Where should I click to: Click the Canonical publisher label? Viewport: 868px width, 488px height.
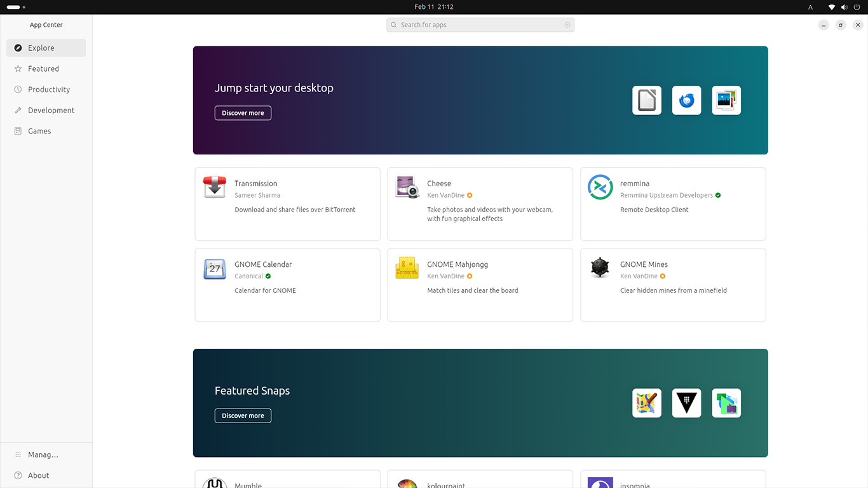coord(248,276)
